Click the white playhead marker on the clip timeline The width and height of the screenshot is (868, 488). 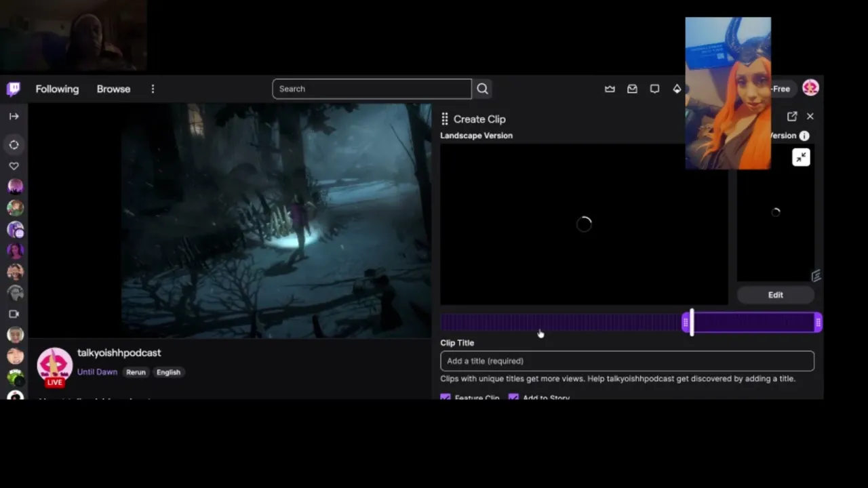(x=692, y=323)
